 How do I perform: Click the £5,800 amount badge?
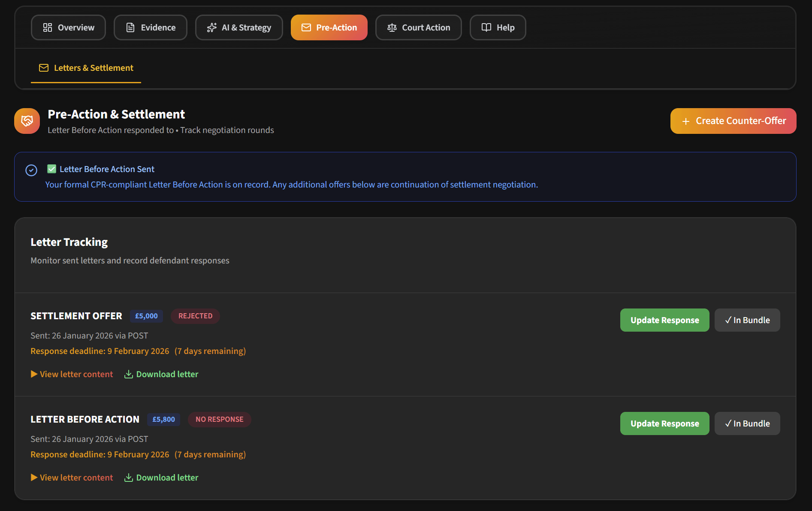(x=163, y=419)
